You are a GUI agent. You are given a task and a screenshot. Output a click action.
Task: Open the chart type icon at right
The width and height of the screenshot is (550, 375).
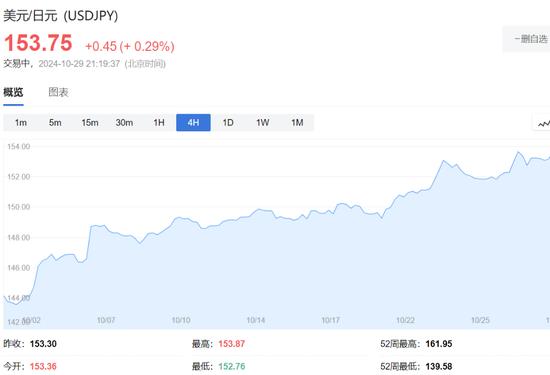542,123
